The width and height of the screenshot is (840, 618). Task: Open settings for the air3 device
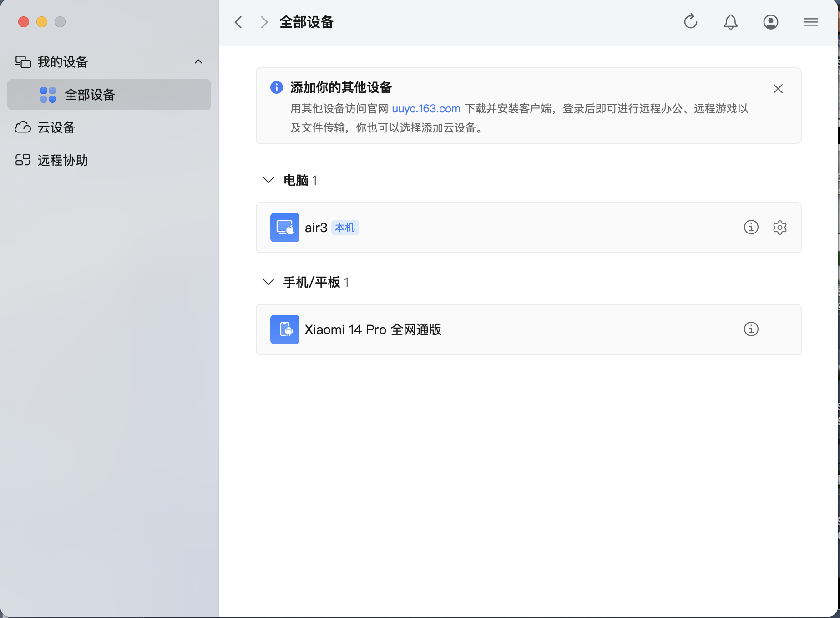(x=779, y=228)
